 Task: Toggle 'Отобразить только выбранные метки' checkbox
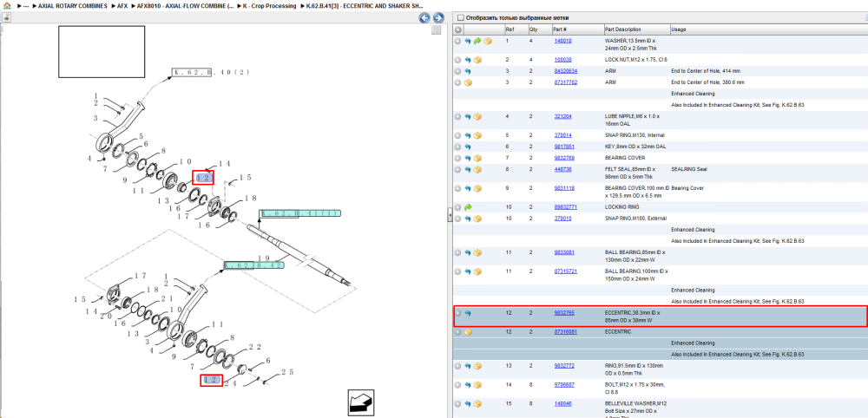[461, 17]
